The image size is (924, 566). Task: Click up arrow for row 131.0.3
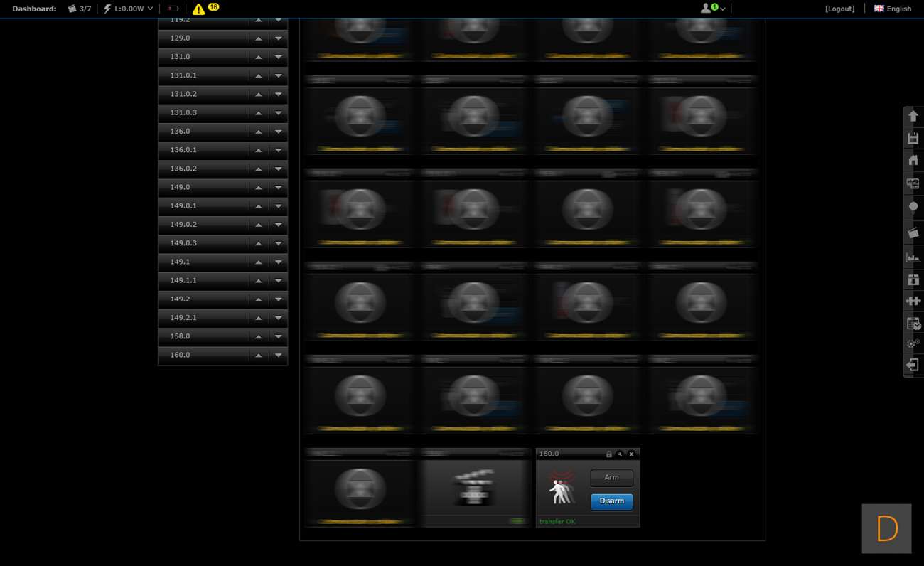pos(259,113)
